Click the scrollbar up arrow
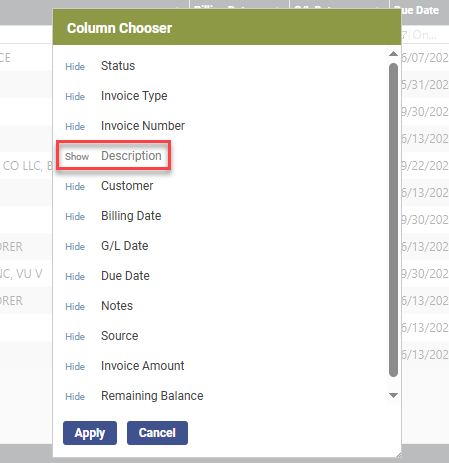Screen dimensions: 449x463 tap(393, 54)
